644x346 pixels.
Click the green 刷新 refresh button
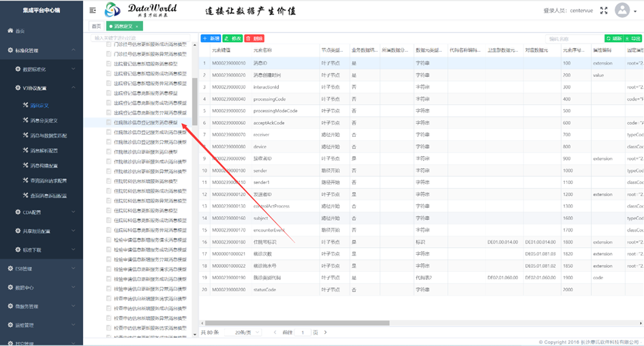[x=613, y=39]
